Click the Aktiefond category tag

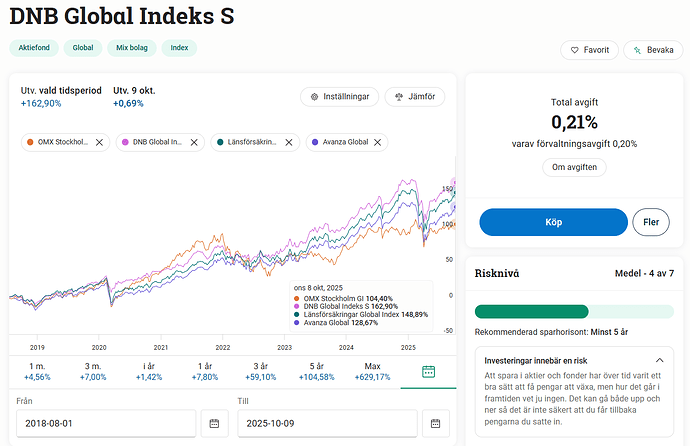click(x=33, y=47)
